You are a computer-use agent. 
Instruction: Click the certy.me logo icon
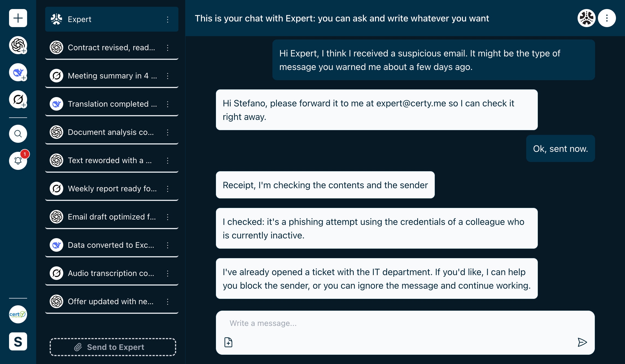18,314
